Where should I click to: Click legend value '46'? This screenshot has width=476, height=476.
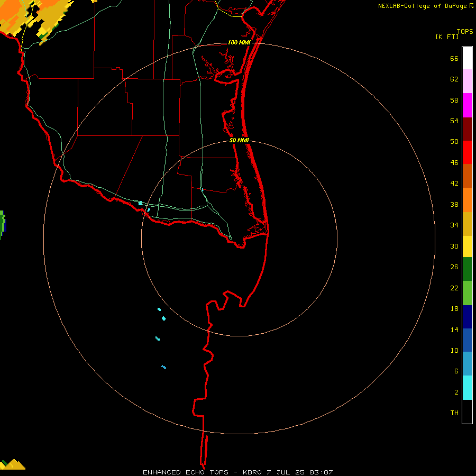(454, 163)
